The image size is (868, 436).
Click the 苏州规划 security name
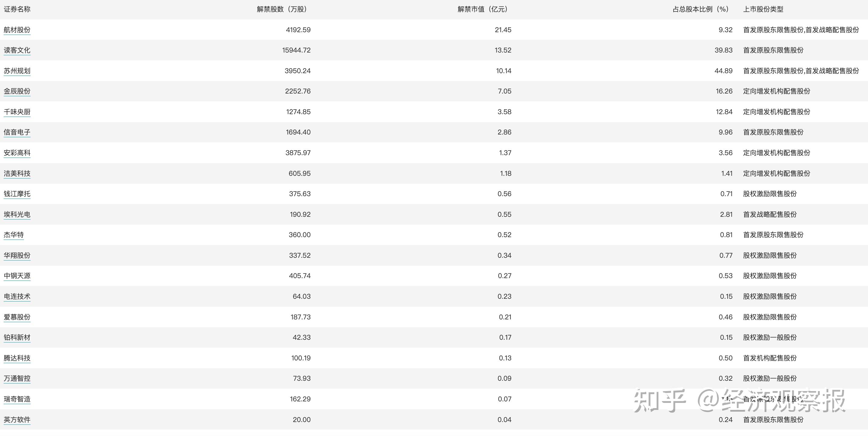pos(17,71)
